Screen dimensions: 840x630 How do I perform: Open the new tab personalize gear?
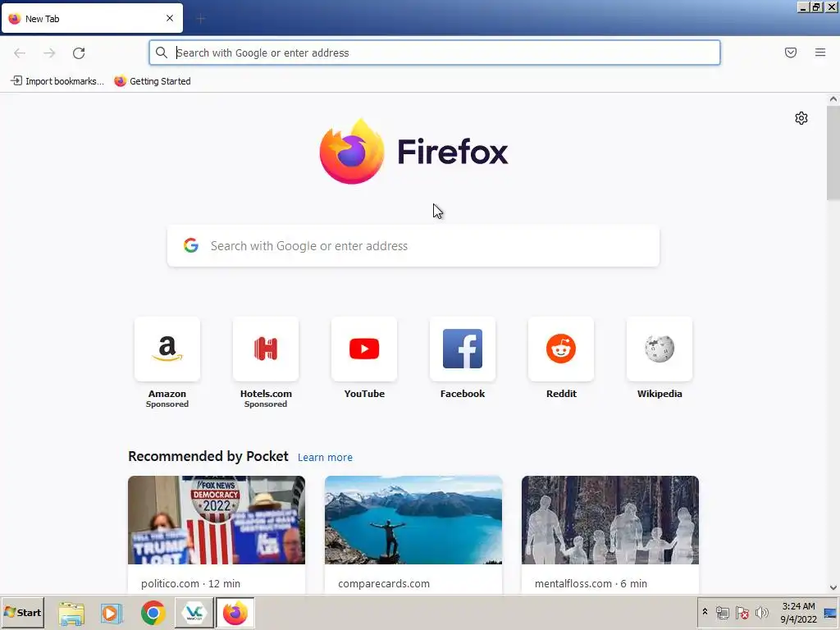tap(801, 118)
